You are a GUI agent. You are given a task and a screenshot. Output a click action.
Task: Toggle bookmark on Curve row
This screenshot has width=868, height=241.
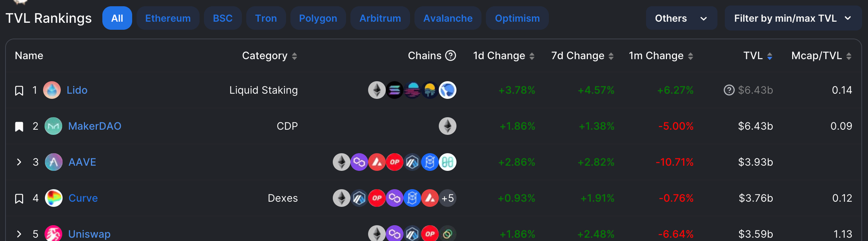(19, 198)
